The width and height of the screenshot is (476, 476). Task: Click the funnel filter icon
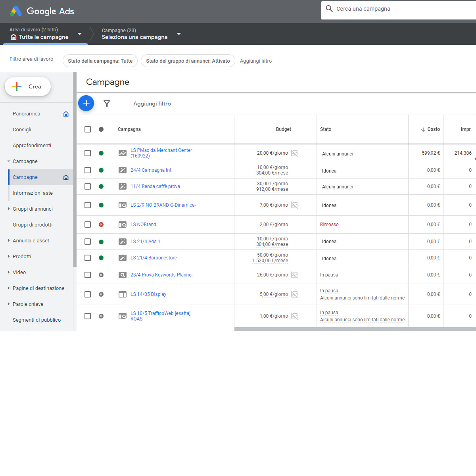click(107, 104)
